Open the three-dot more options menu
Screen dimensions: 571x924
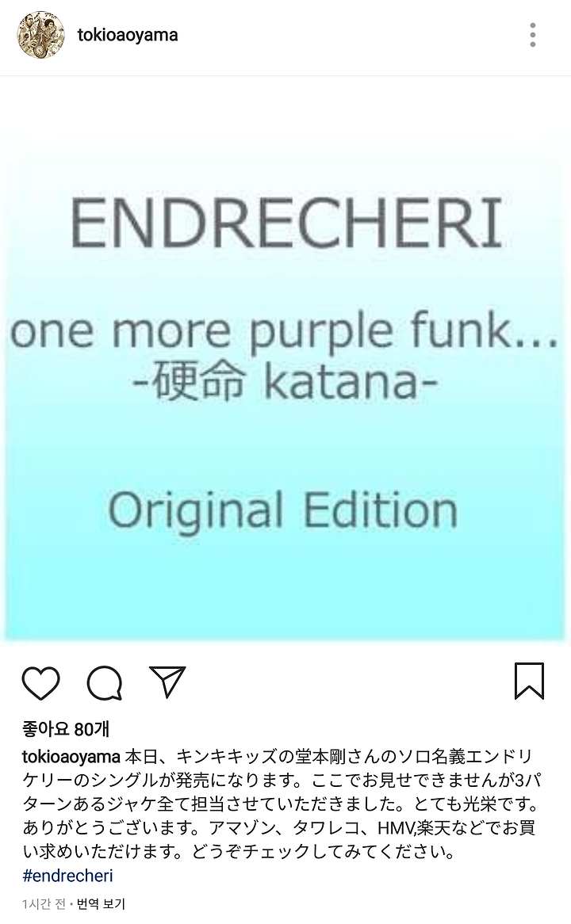click(533, 36)
